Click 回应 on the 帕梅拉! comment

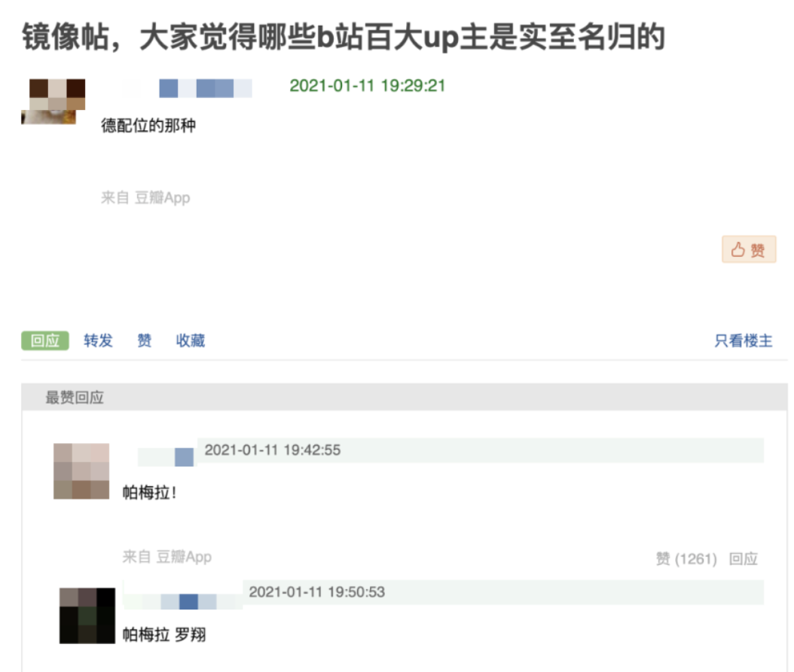[x=743, y=558]
